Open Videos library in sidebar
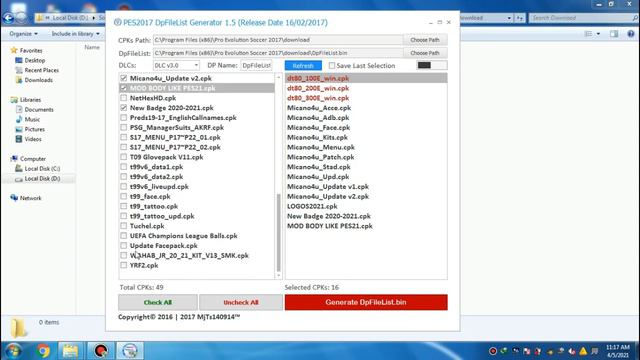 click(x=33, y=139)
